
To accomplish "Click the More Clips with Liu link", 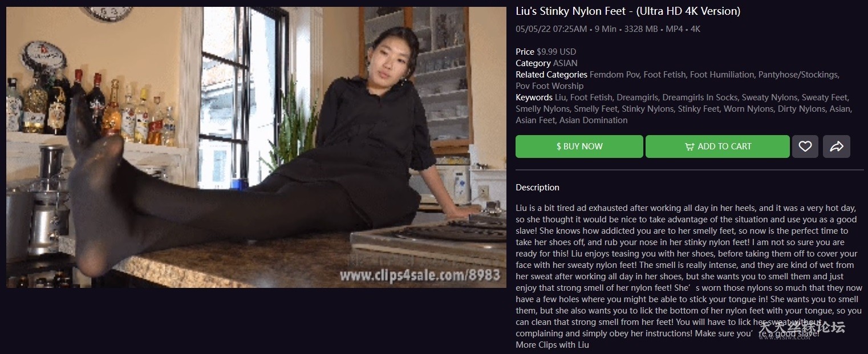I will coord(552,345).
